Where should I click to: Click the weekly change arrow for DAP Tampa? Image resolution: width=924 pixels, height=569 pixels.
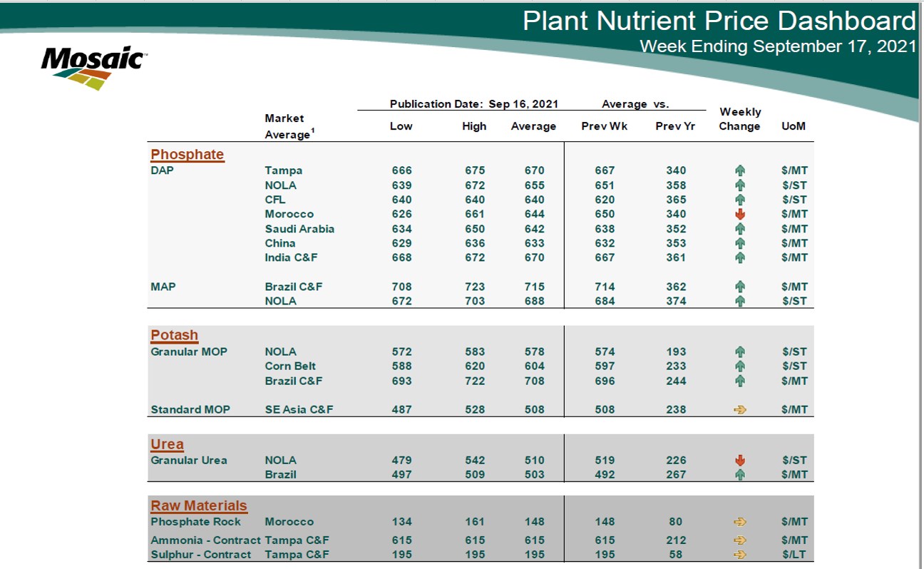740,171
